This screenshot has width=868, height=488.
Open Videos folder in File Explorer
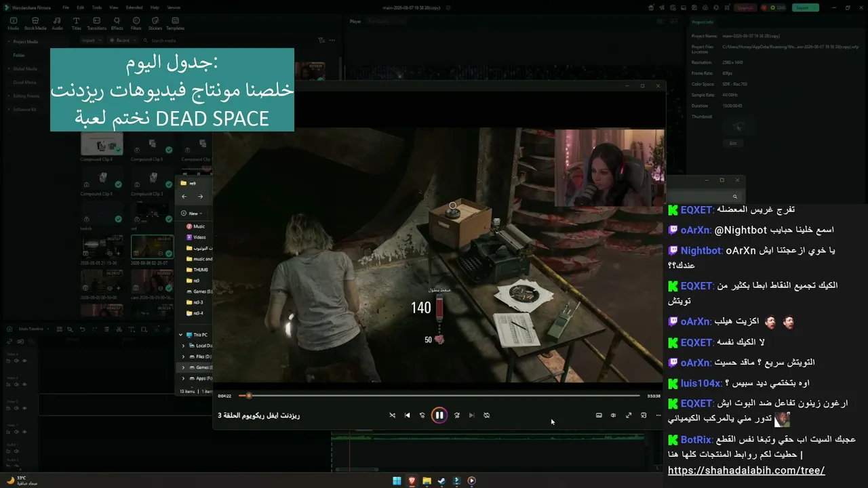coord(196,237)
